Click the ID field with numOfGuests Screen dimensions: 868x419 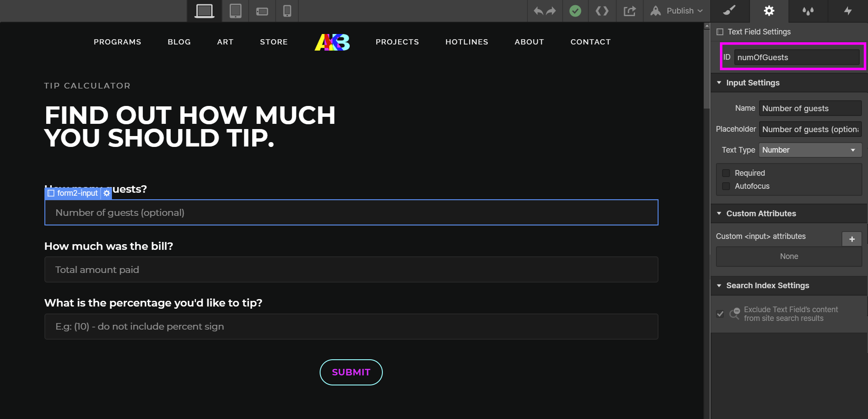point(797,57)
